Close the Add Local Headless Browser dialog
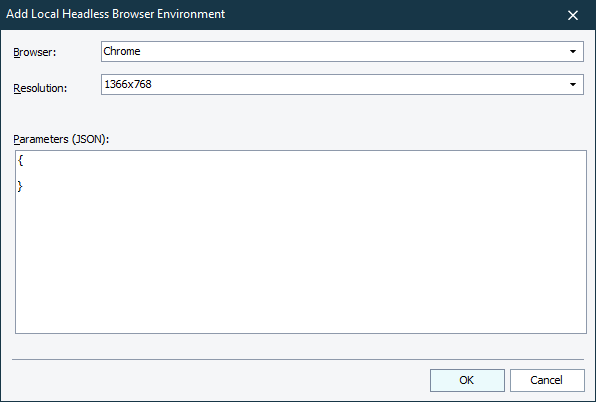The image size is (596, 402). coord(572,15)
